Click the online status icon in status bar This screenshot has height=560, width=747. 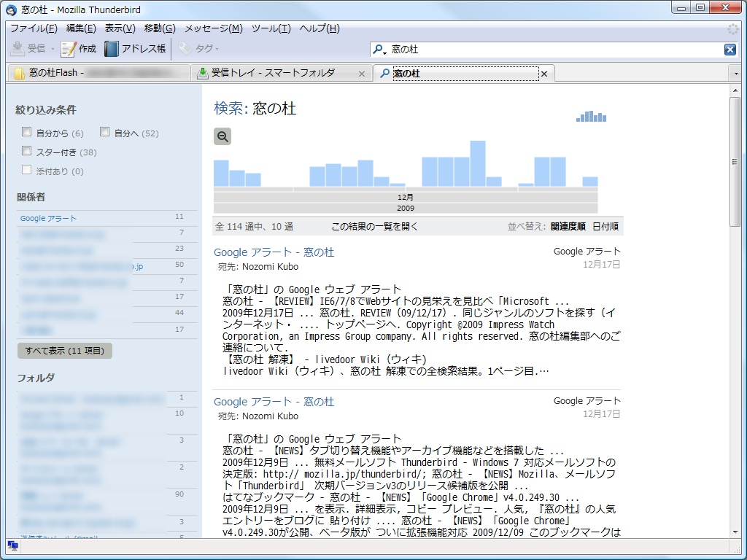point(13,545)
